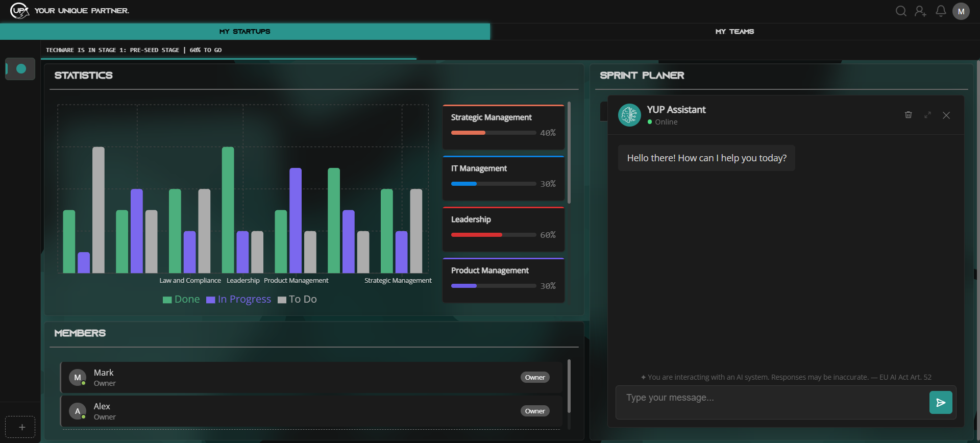Click the Law and Compliance axis label
This screenshot has height=443, width=980.
point(190,281)
